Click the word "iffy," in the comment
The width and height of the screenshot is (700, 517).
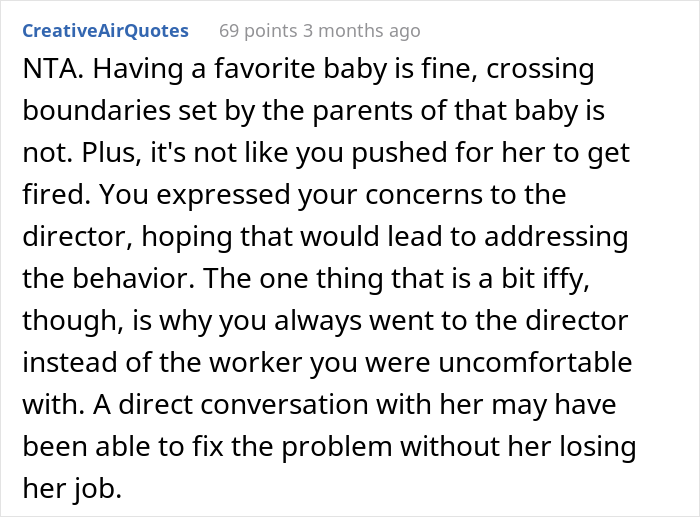click(x=569, y=281)
